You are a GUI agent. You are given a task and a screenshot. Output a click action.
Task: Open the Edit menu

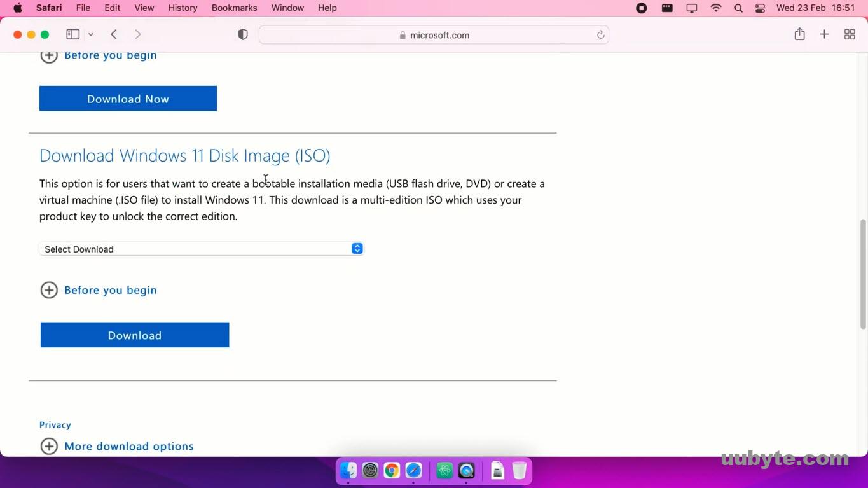coord(113,8)
